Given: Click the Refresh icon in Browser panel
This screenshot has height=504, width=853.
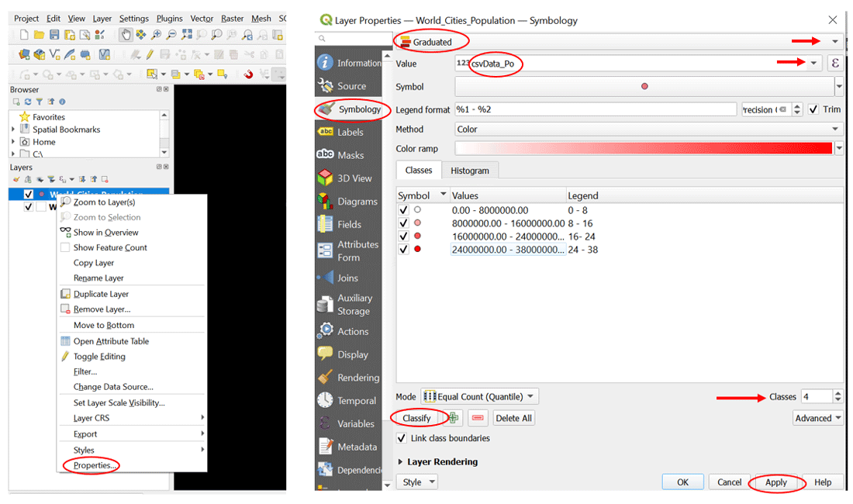Looking at the screenshot, I should (28, 102).
